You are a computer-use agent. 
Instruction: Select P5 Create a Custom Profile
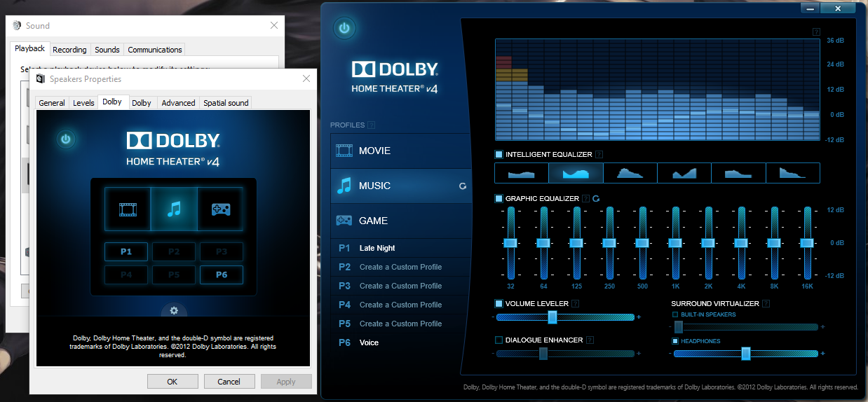(401, 324)
